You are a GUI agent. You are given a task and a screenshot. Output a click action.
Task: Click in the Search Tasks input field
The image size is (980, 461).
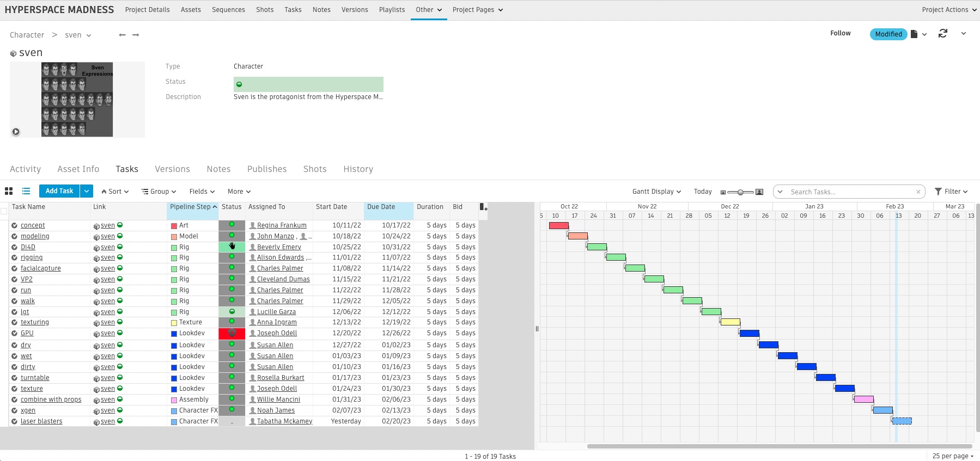click(850, 192)
